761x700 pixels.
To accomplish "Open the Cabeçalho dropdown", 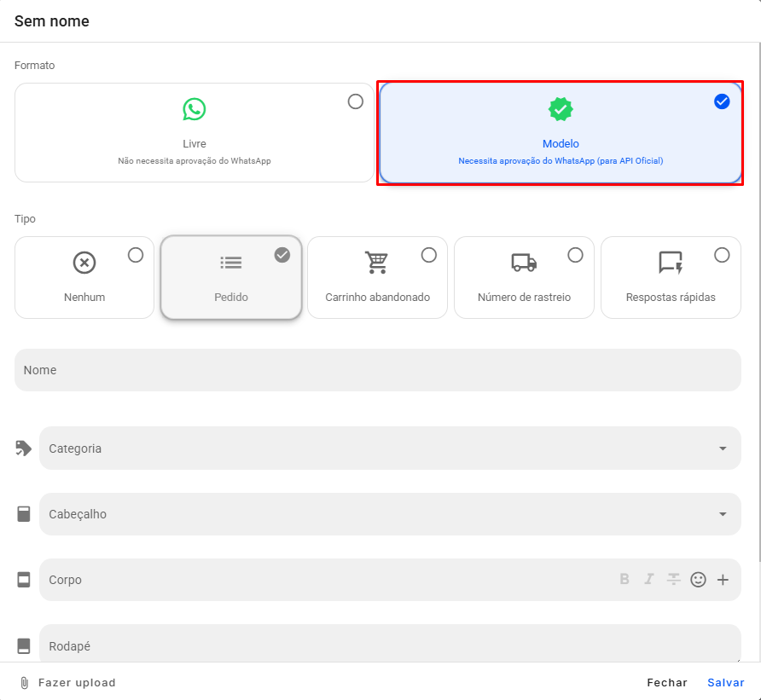I will pyautogui.click(x=390, y=514).
